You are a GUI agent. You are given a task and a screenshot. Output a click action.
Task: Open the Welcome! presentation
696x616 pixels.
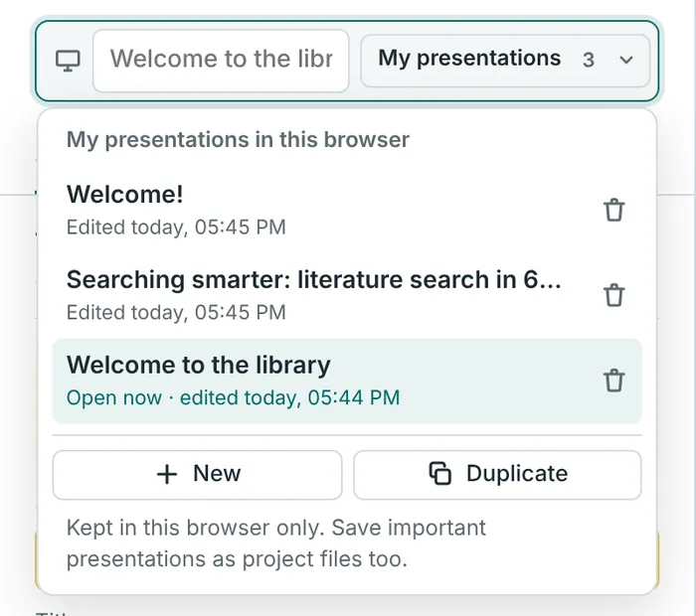319,211
